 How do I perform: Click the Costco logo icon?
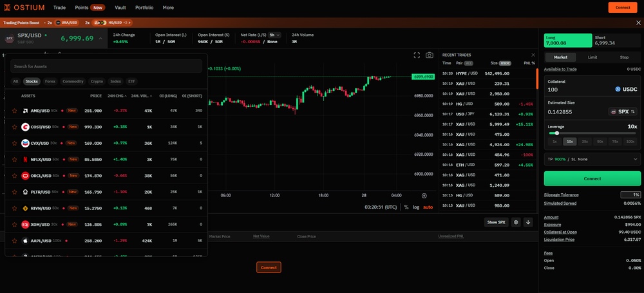25,127
